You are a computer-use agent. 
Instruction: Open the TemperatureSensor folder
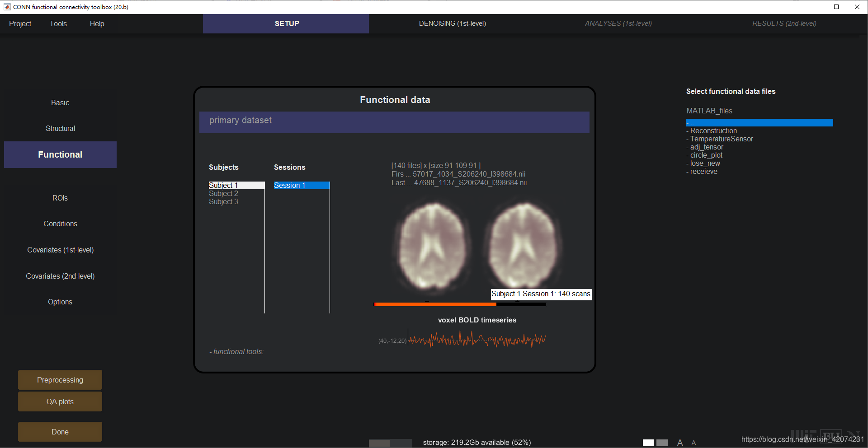[720, 139]
